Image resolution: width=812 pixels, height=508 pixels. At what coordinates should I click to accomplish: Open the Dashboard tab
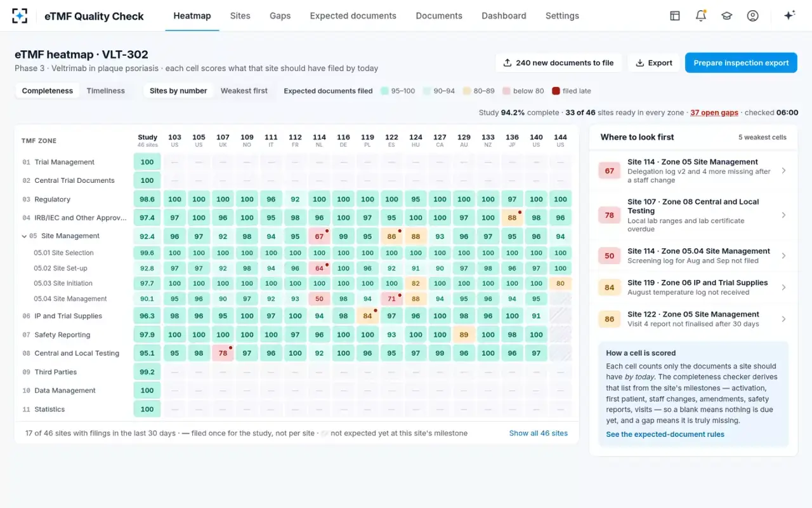coord(504,16)
